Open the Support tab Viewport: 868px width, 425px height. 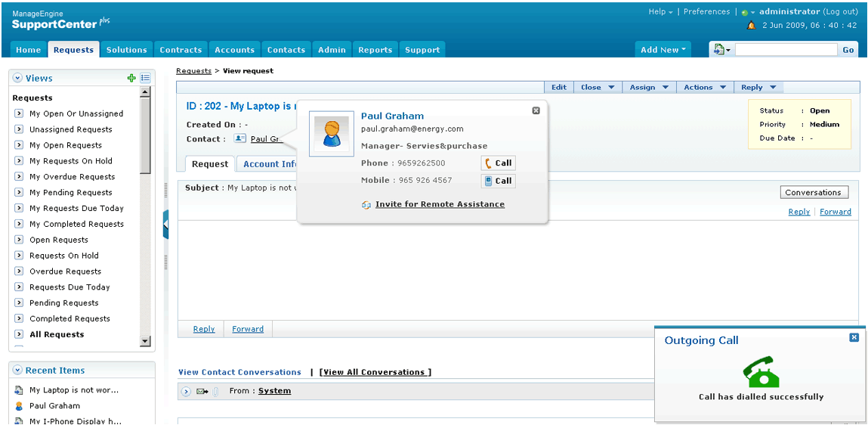[x=422, y=50]
